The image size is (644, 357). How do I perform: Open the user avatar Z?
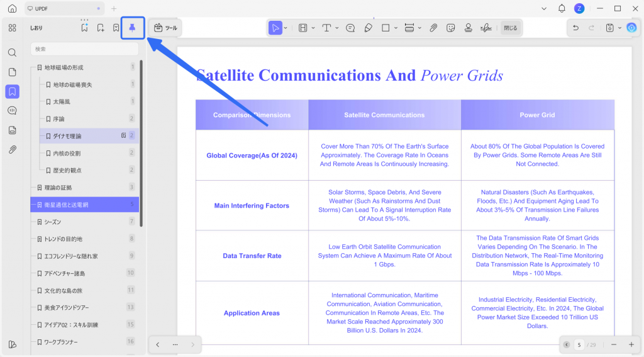click(x=579, y=8)
